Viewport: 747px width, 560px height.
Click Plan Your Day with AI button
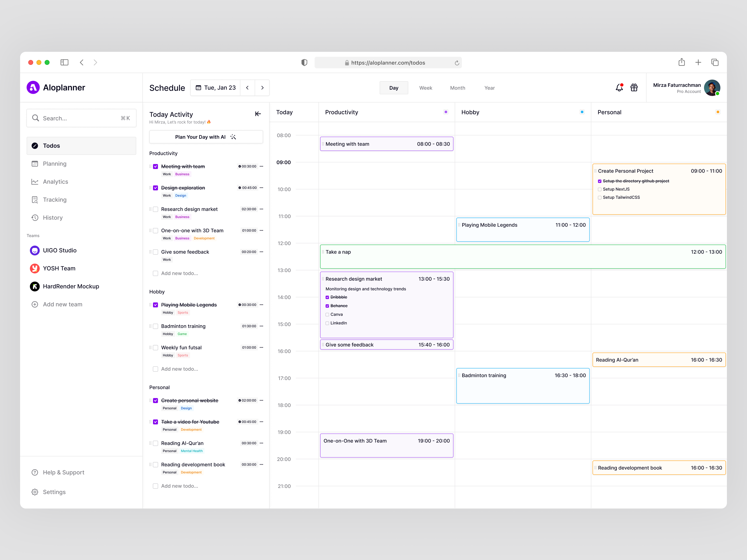point(206,137)
